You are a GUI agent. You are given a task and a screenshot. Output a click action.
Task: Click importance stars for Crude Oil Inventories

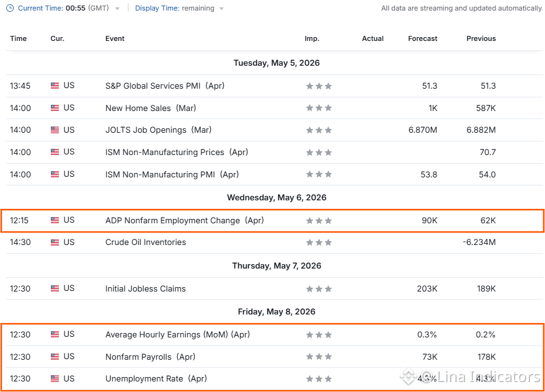pos(319,243)
